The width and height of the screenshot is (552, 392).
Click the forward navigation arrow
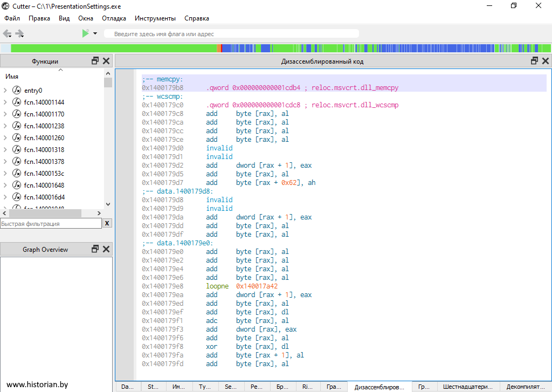coord(20,34)
